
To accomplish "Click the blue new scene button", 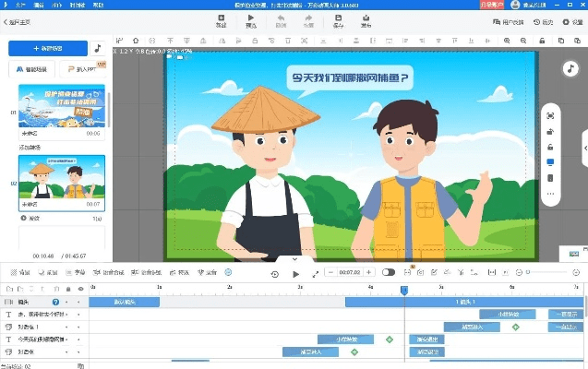I will click(x=47, y=47).
